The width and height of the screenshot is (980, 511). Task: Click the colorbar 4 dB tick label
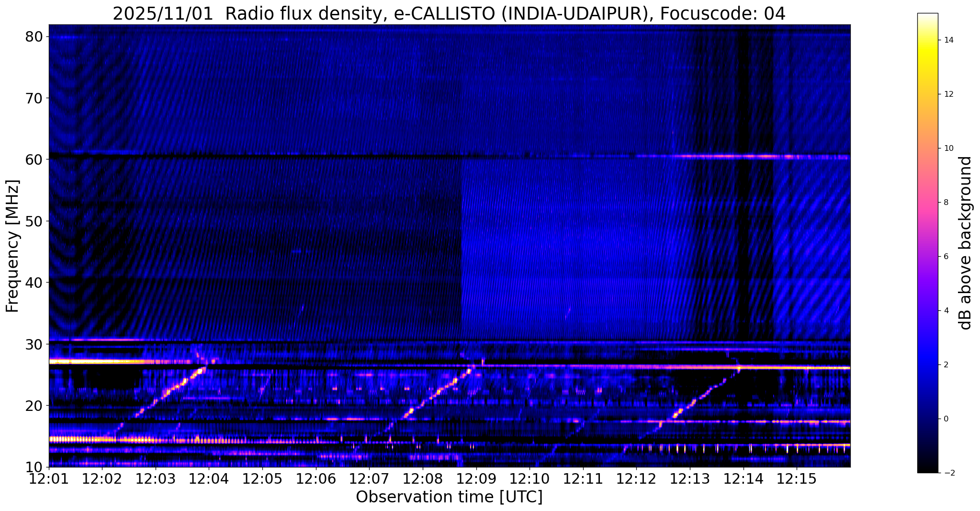tap(946, 311)
